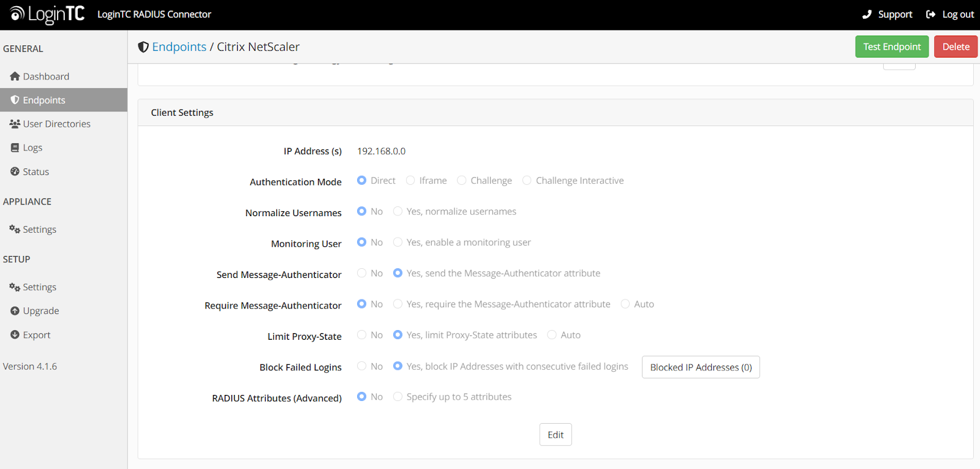This screenshot has width=980, height=469.
Task: Choose No for Normalize Usernames
Action: [361, 211]
